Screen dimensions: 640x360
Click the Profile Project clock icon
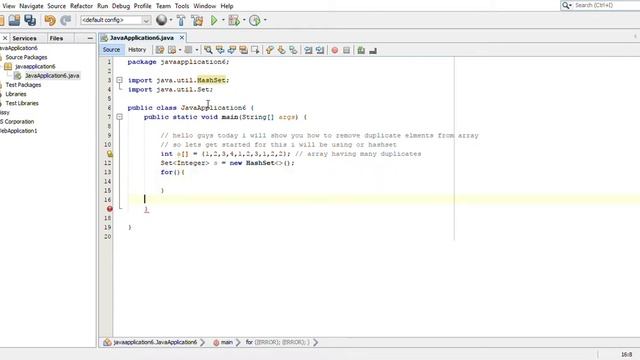pyautogui.click(x=255, y=20)
